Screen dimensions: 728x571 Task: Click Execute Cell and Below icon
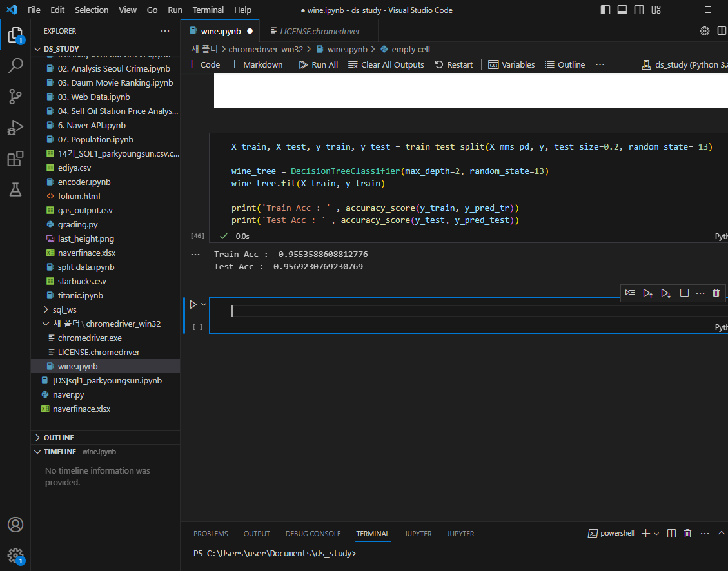[666, 293]
